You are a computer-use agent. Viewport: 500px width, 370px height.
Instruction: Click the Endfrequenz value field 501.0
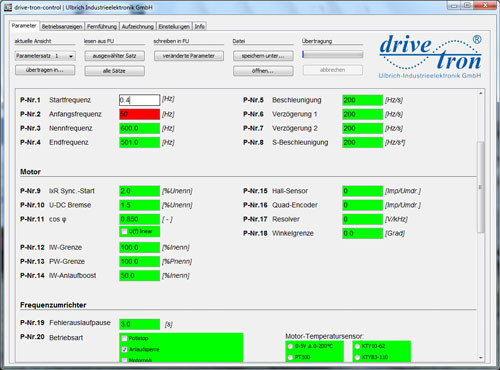coord(139,142)
